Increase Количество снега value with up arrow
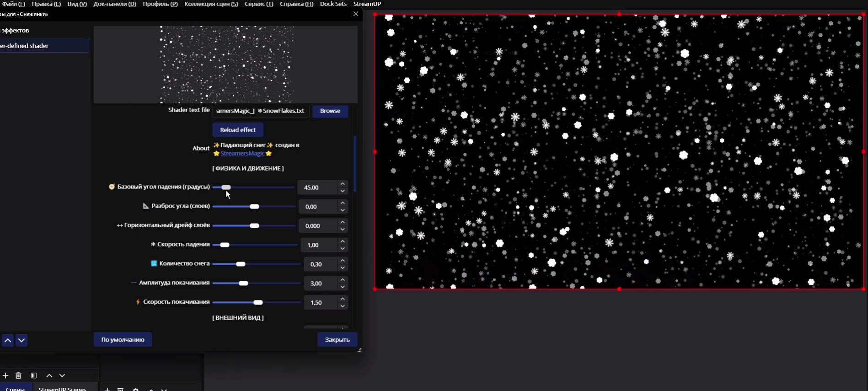The image size is (868, 391). [x=343, y=261]
